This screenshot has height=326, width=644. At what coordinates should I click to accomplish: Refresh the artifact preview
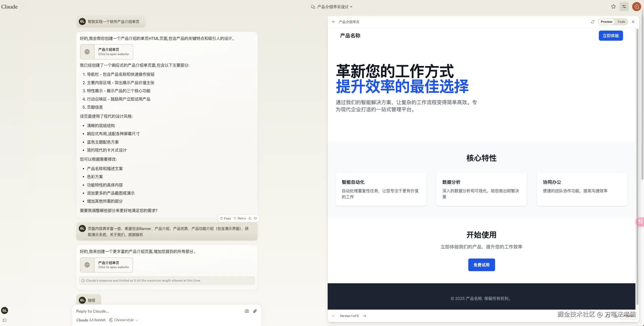[x=593, y=22]
